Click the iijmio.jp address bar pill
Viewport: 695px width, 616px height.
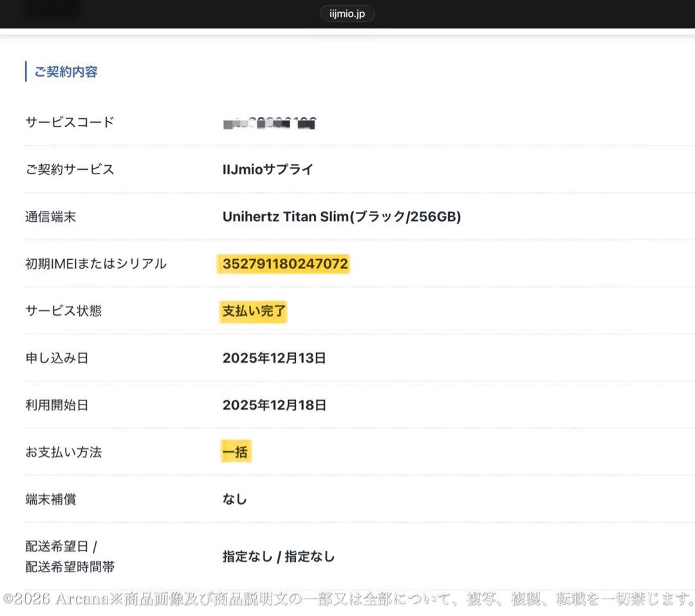347,12
